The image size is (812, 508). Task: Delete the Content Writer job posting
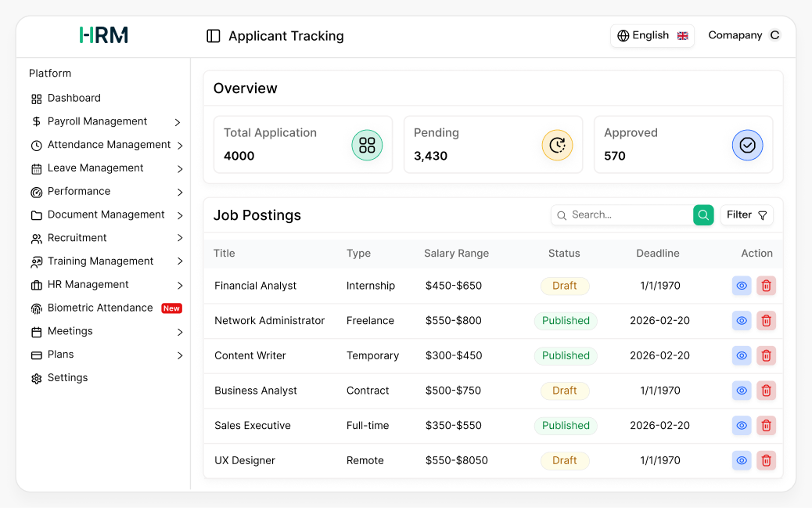click(766, 355)
